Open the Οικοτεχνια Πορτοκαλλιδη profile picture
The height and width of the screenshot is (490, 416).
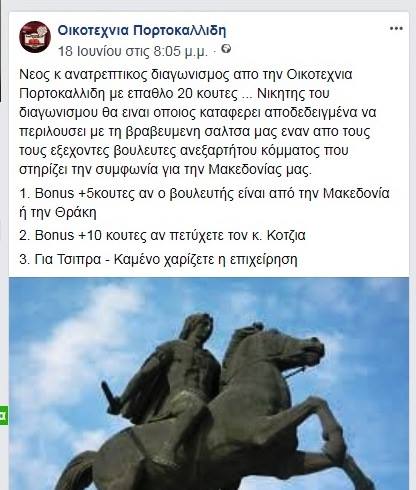tap(35, 37)
